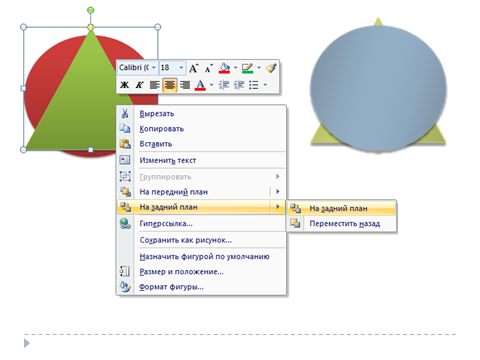480x360 pixels.
Task: Choose Копировать from context menu
Action: point(201,129)
